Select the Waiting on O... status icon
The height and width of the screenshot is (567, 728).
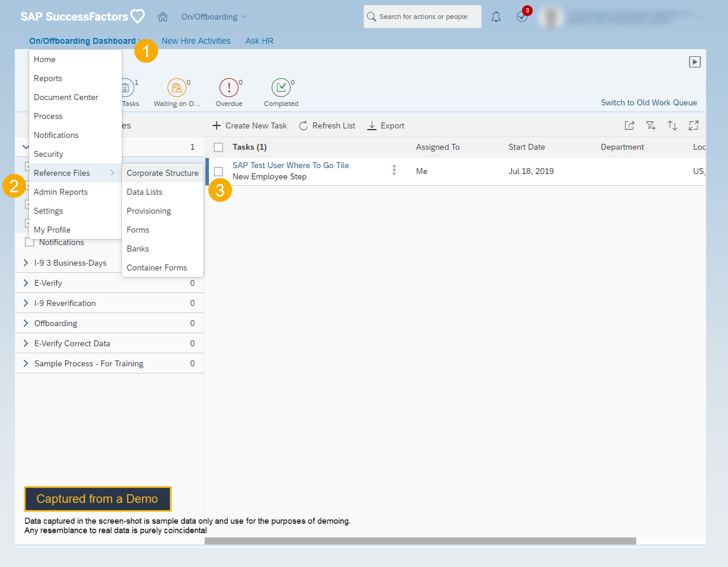176,88
